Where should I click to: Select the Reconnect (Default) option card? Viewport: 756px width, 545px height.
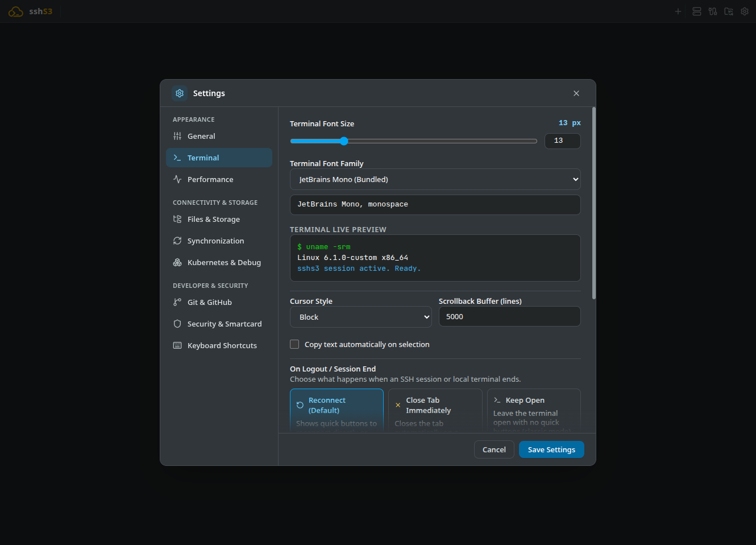(x=337, y=410)
